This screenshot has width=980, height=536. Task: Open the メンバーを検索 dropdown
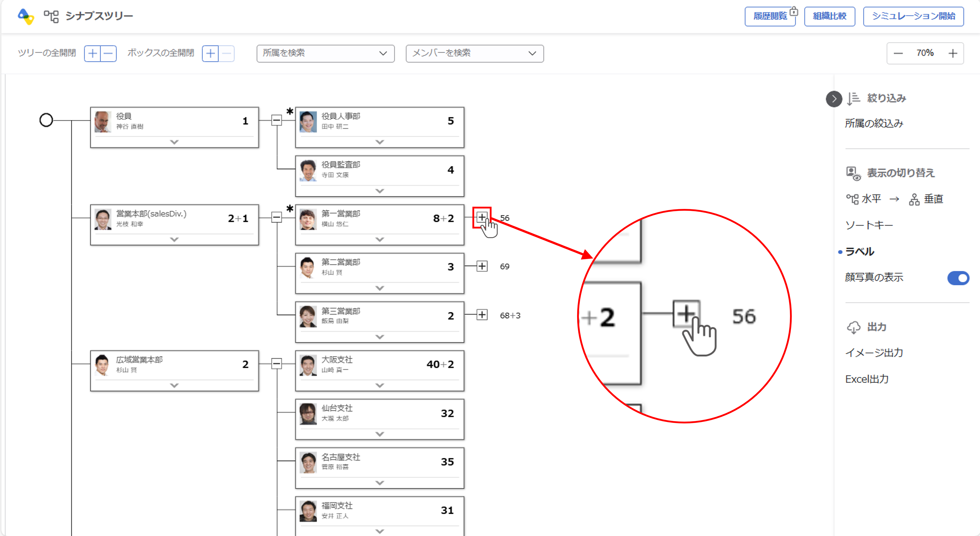[x=474, y=53]
